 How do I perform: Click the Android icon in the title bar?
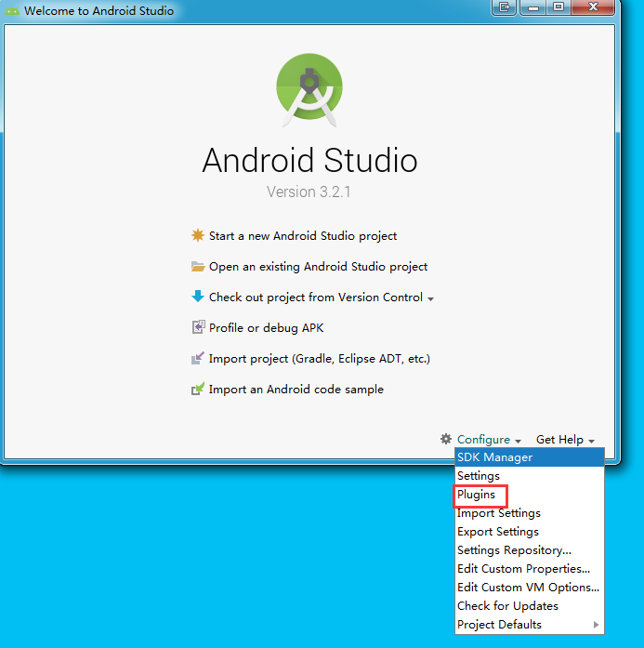[12, 11]
